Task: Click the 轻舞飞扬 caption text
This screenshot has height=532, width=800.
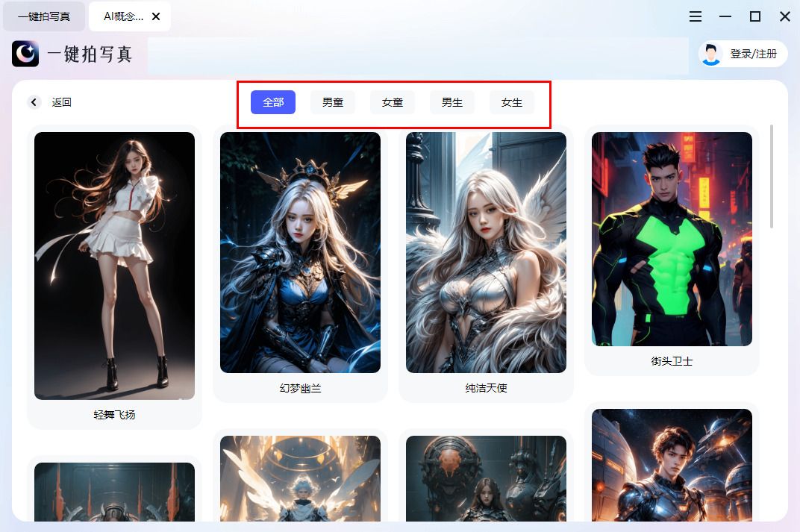Action: tap(114, 415)
